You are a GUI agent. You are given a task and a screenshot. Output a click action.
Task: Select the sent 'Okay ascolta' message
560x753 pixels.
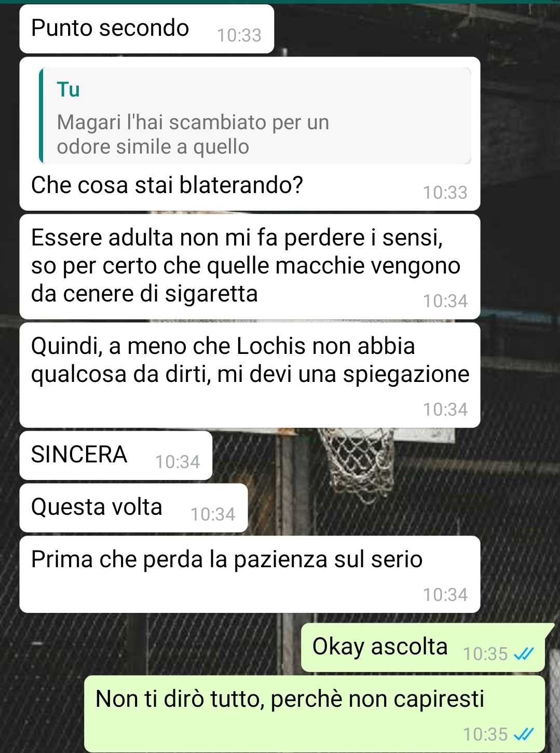(x=423, y=648)
